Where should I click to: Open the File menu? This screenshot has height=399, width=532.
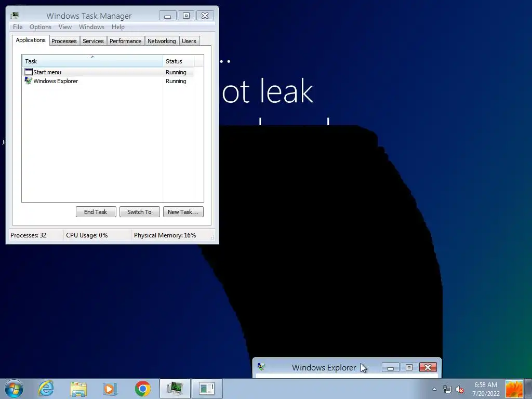[x=18, y=27]
